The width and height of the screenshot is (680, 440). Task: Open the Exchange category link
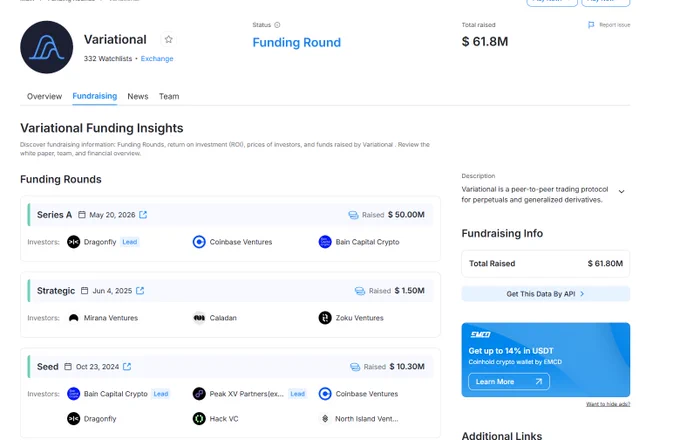coord(157,59)
